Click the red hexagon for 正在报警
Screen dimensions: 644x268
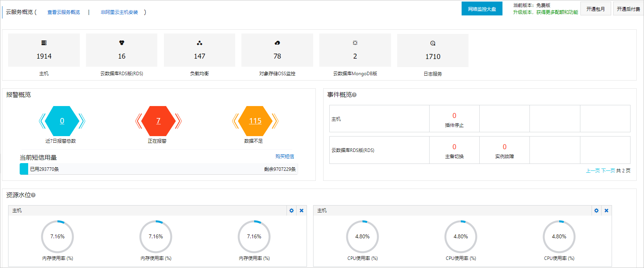pos(158,121)
